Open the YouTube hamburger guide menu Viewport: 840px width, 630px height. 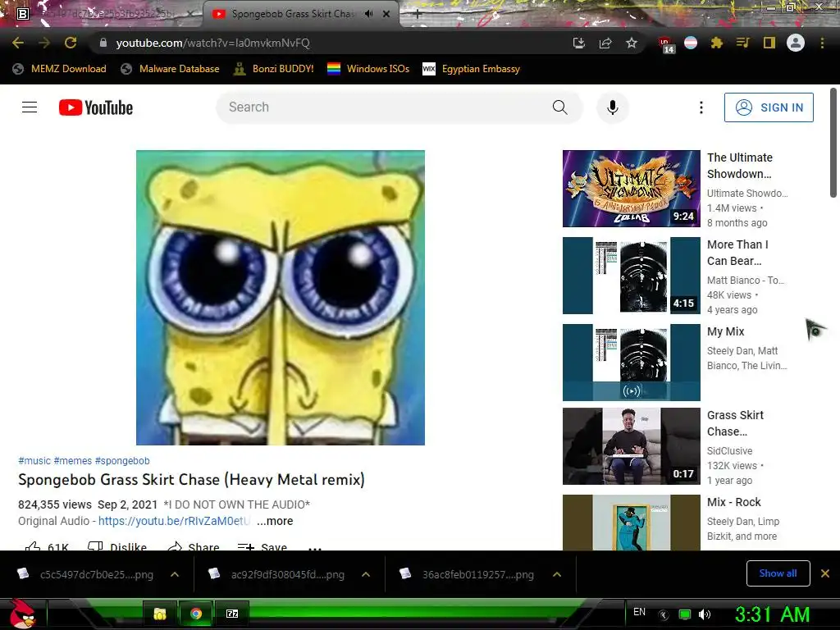point(30,107)
